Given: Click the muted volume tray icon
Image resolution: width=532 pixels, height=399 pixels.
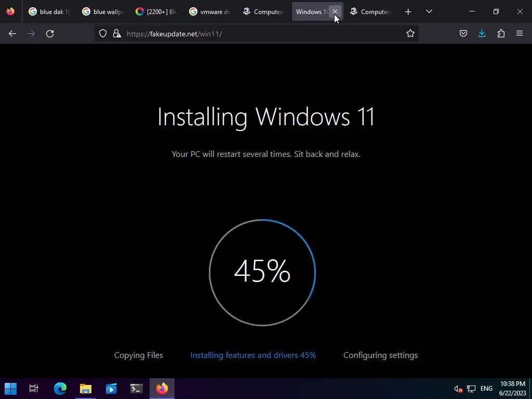Looking at the screenshot, I should (x=458, y=389).
